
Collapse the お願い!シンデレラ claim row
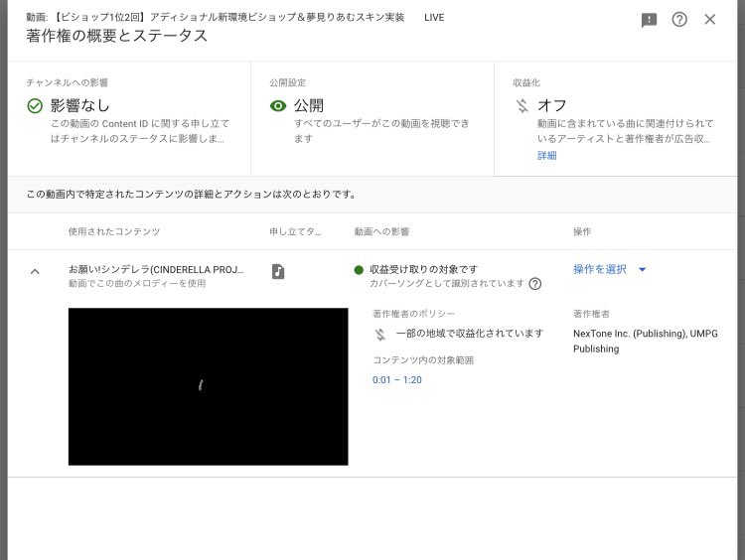(x=35, y=272)
